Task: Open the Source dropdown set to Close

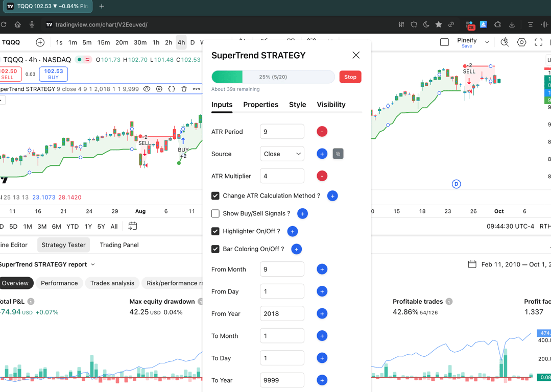Action: coord(282,154)
